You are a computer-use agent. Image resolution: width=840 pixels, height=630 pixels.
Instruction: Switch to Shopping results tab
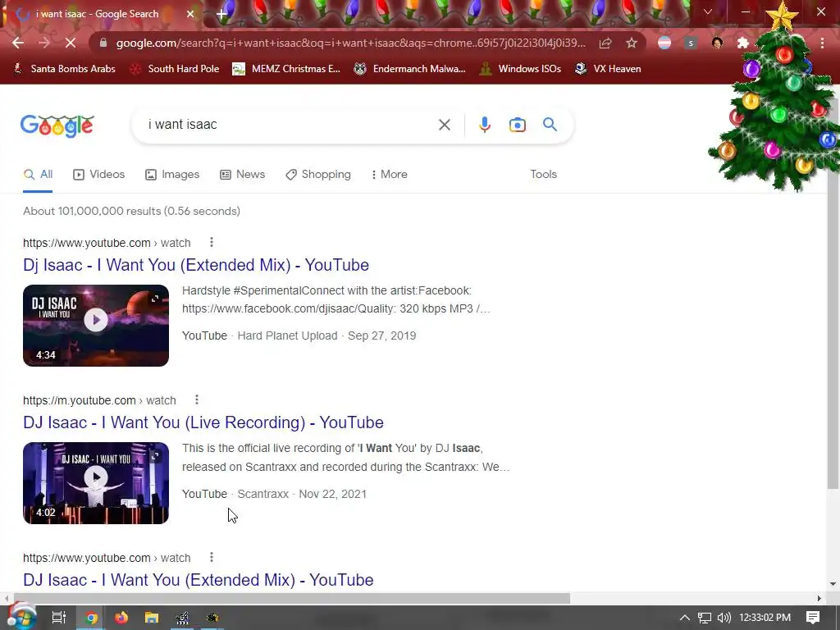coord(318,175)
